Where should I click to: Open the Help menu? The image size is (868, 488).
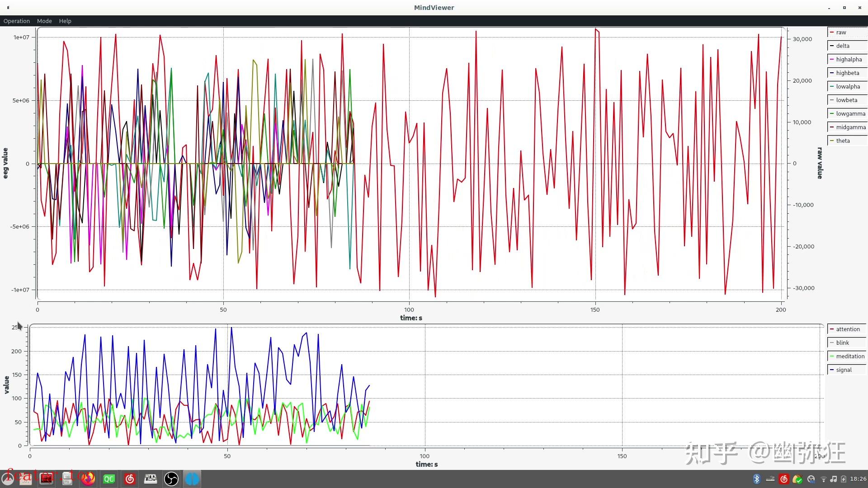(65, 21)
